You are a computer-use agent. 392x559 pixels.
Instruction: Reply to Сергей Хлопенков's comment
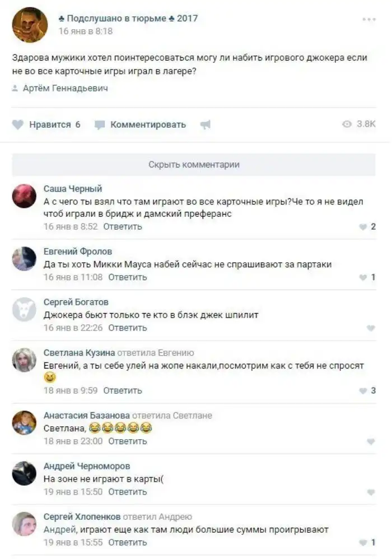tap(128, 543)
